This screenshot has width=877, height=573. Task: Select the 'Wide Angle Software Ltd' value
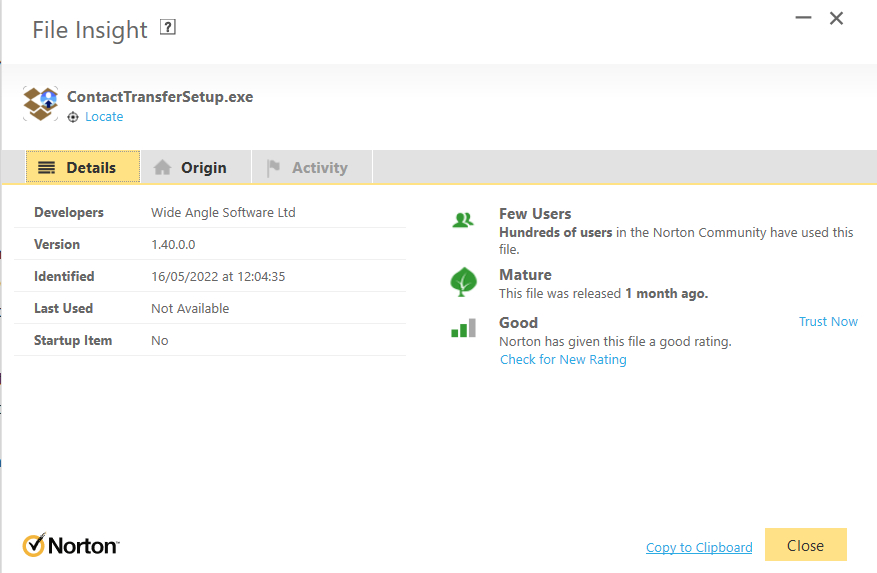[x=223, y=213]
